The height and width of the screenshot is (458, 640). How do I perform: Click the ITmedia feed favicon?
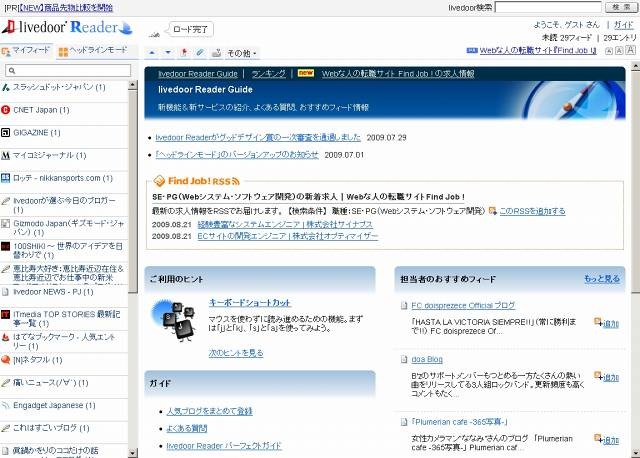(x=5, y=314)
